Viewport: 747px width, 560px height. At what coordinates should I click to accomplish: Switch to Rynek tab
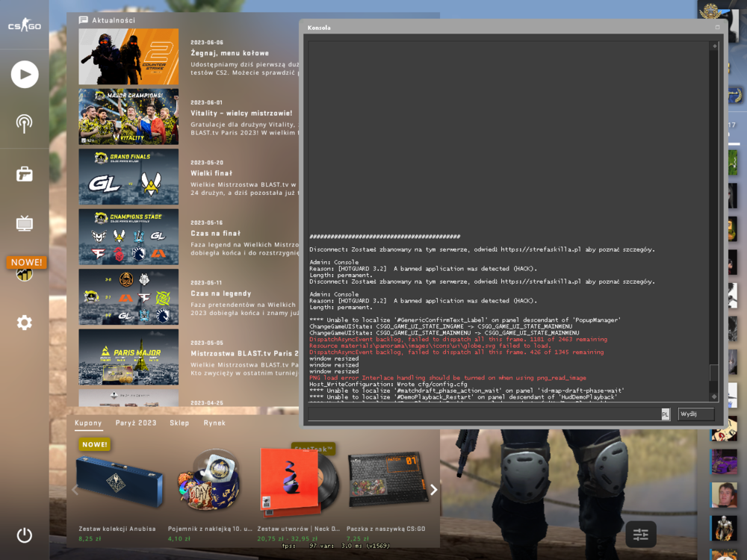[x=214, y=423]
